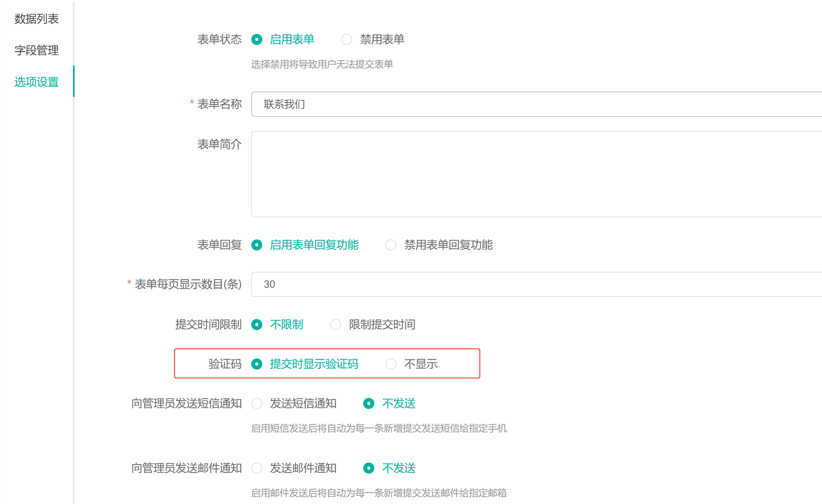This screenshot has height=504, width=822.
Task: Select 不限制 for submit time limit
Action: coord(257,325)
